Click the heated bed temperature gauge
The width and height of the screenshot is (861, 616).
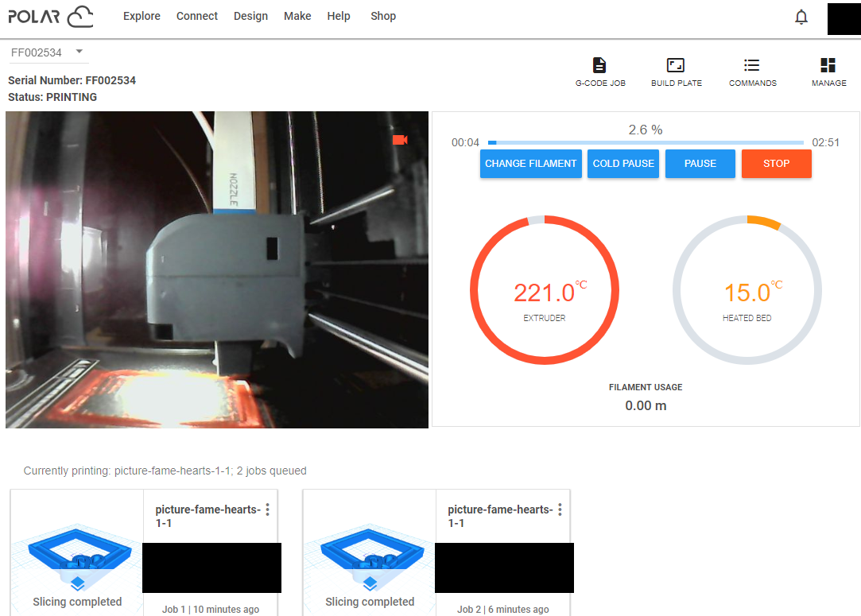click(x=747, y=290)
